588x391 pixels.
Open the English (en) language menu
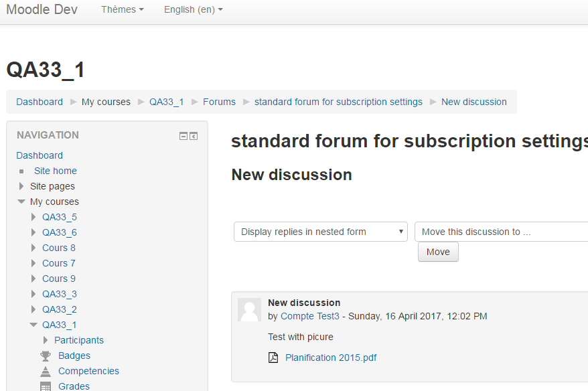pos(193,9)
